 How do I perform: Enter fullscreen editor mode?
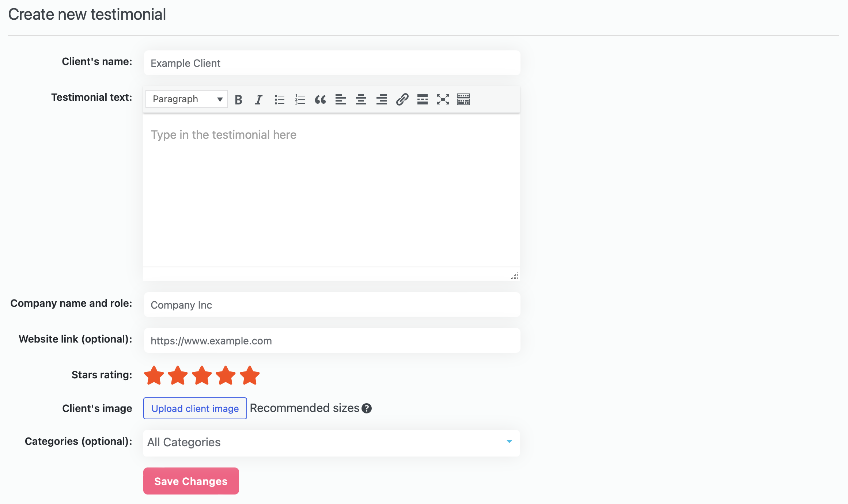pyautogui.click(x=443, y=99)
